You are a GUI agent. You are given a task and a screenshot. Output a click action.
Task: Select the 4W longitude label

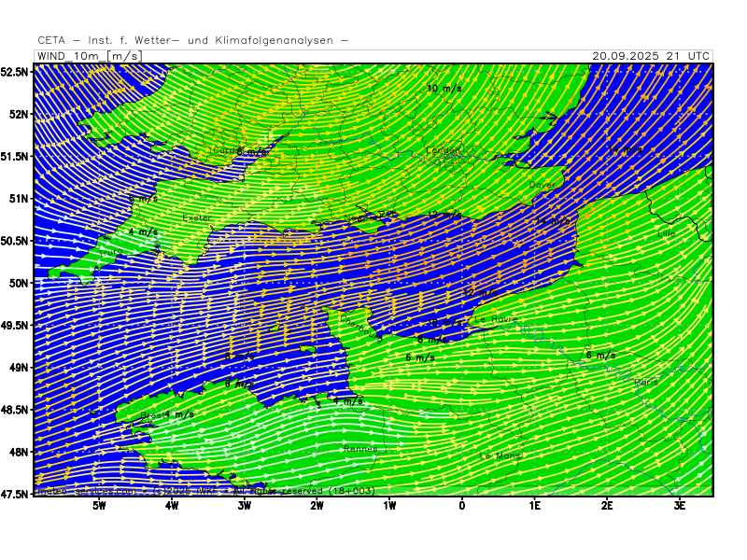(x=172, y=506)
